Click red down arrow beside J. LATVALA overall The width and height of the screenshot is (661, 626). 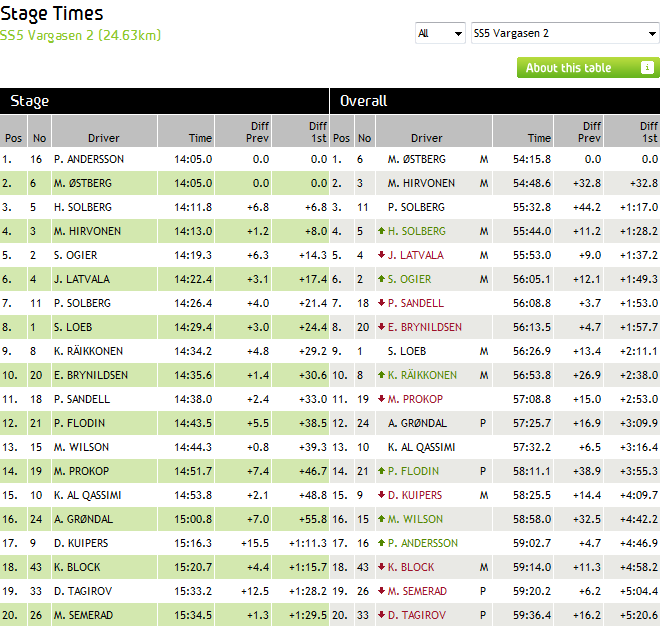pos(382,255)
